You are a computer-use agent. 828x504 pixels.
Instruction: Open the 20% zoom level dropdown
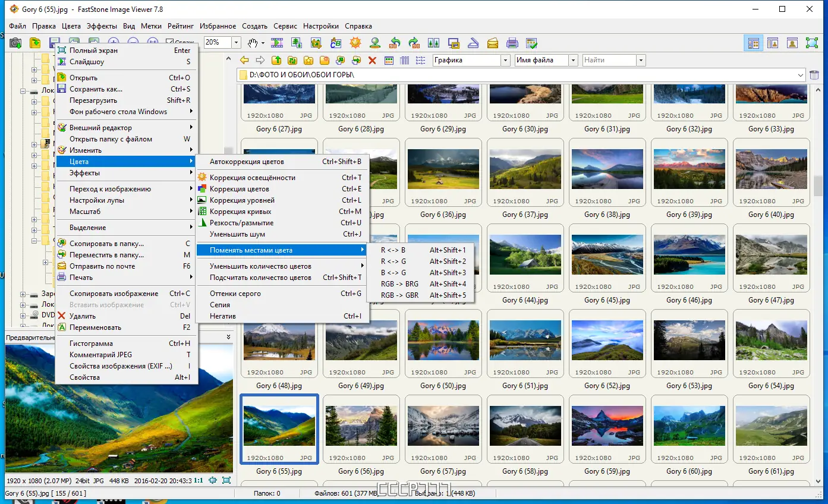[236, 43]
